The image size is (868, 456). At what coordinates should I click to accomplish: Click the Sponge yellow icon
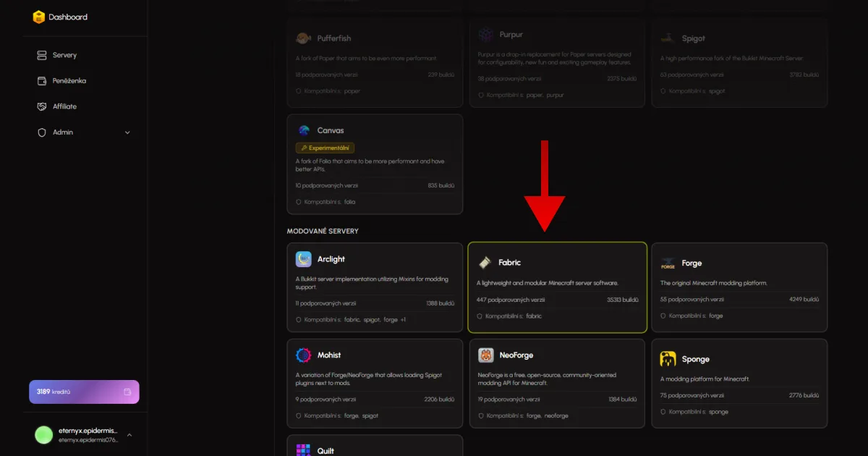(x=668, y=359)
